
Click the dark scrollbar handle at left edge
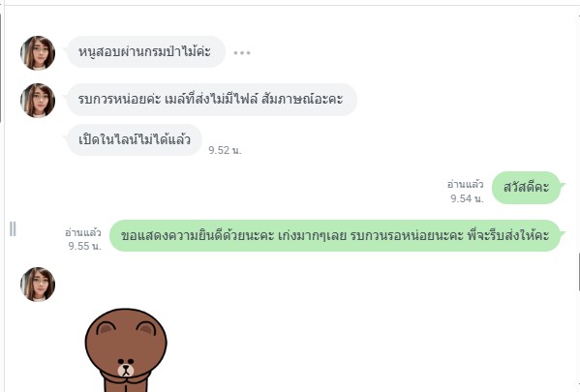point(1,68)
